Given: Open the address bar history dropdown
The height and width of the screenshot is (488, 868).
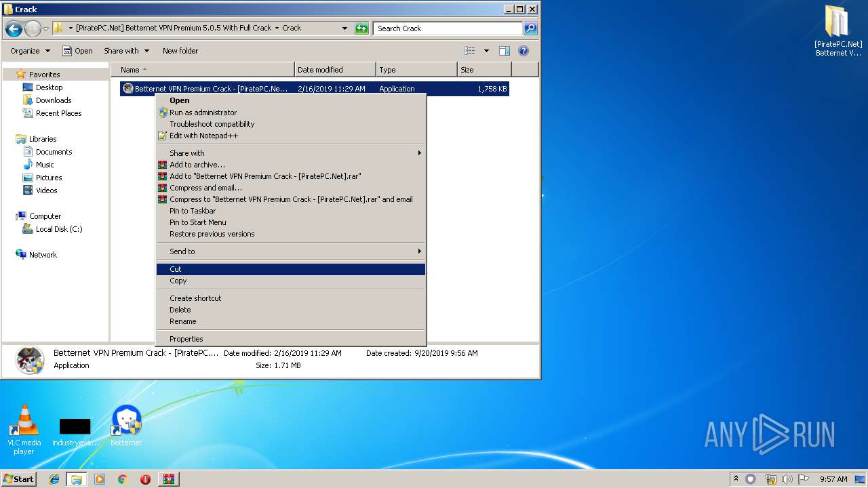Looking at the screenshot, I should click(344, 28).
